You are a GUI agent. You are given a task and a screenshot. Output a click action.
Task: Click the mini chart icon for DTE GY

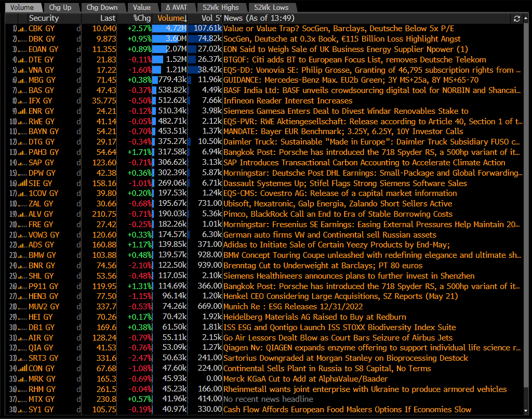click(x=23, y=60)
